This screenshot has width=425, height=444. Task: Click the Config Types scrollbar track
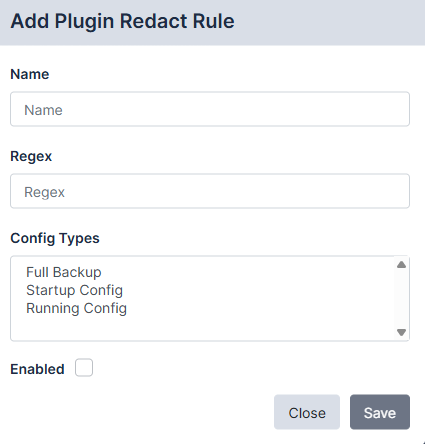401,298
